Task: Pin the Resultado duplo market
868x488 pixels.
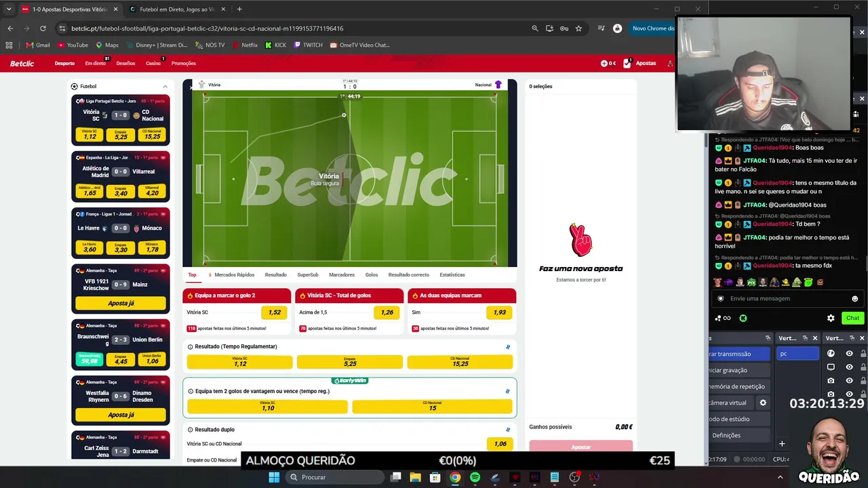Action: pos(508,430)
